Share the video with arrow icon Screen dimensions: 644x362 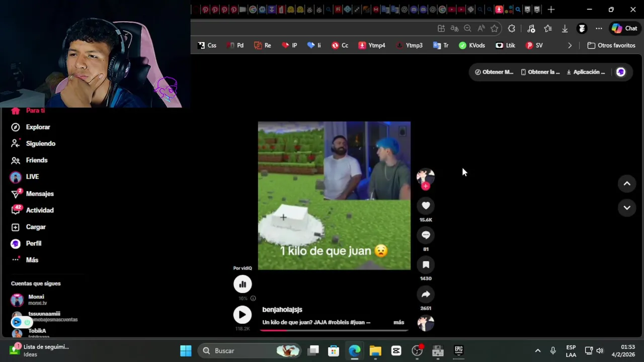click(426, 294)
